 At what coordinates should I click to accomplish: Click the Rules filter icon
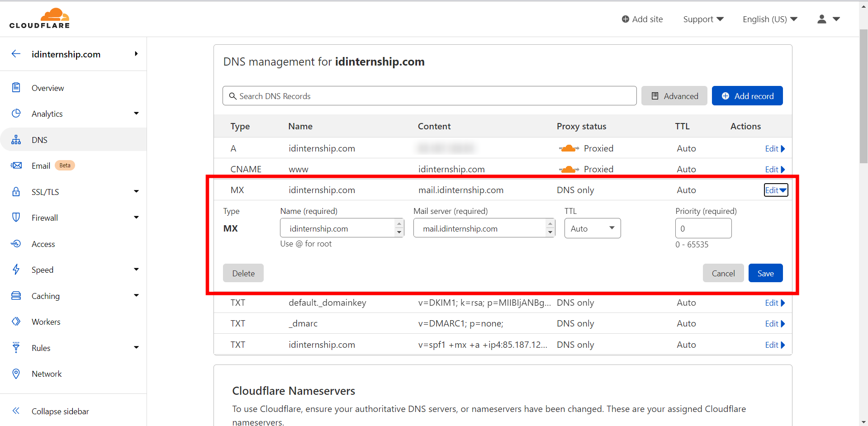pyautogui.click(x=16, y=348)
